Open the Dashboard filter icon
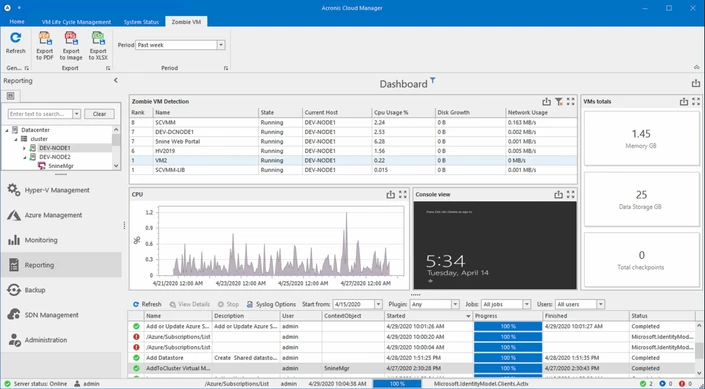 click(433, 80)
